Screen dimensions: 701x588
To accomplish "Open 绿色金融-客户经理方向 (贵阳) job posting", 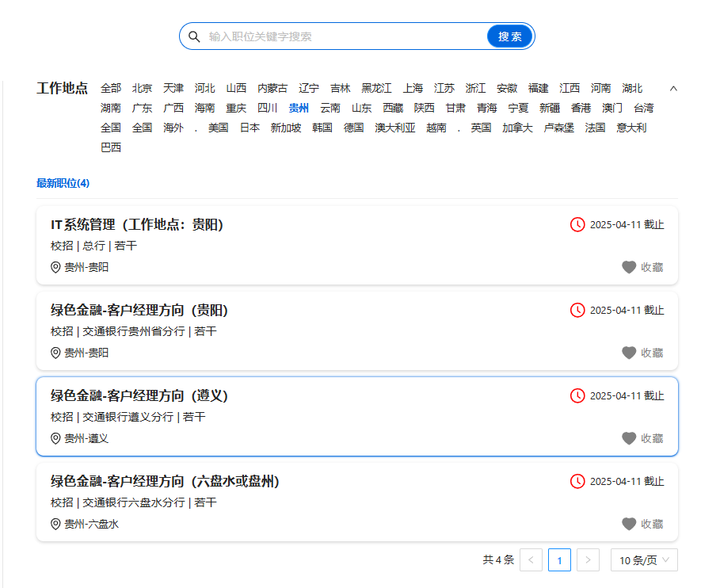I will coord(139,310).
